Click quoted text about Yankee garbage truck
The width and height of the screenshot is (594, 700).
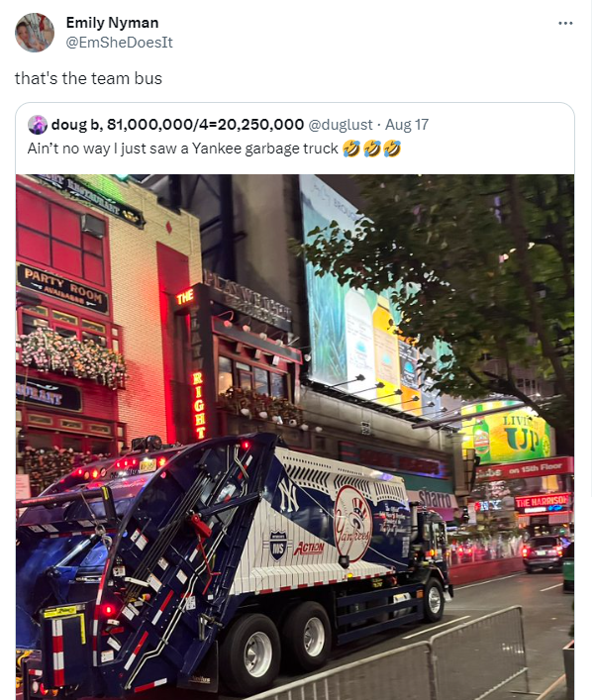tap(182, 149)
